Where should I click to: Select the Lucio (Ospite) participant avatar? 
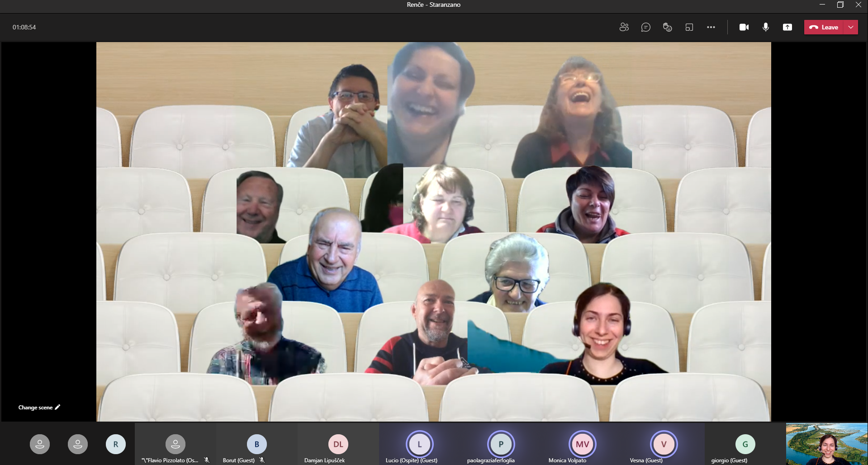pyautogui.click(x=419, y=444)
